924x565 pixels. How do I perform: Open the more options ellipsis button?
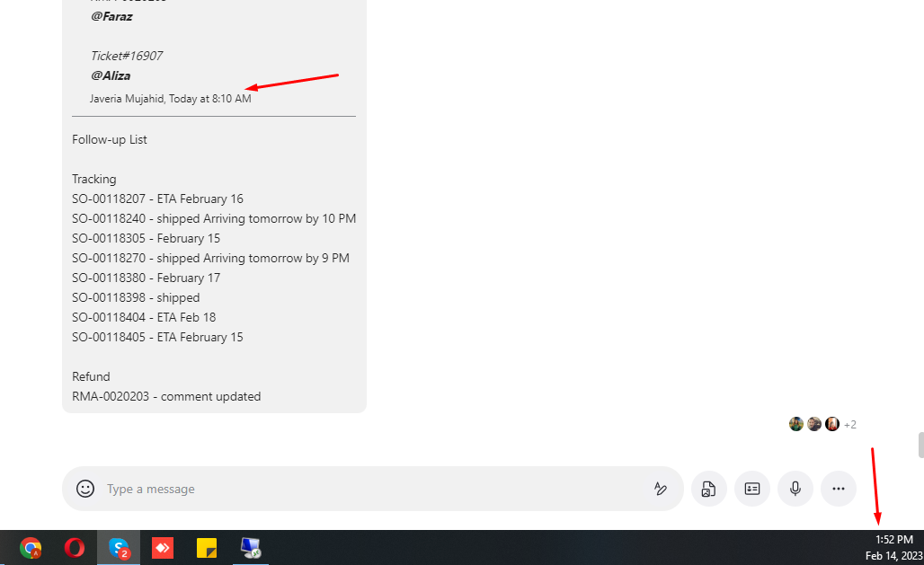tap(838, 489)
